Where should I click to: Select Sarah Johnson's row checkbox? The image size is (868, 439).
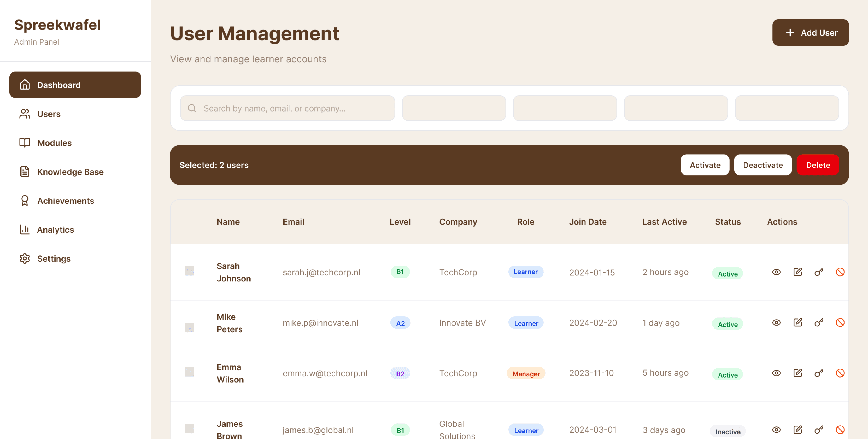(189, 271)
